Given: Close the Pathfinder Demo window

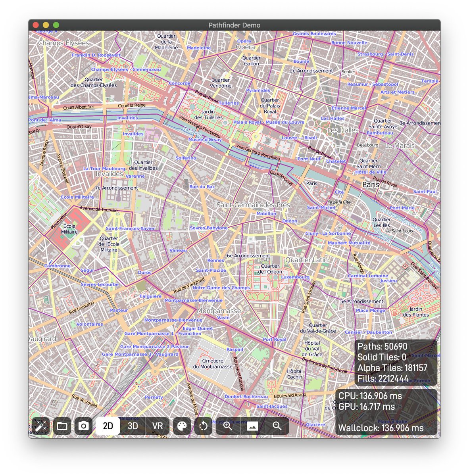Looking at the screenshot, I should click(36, 25).
